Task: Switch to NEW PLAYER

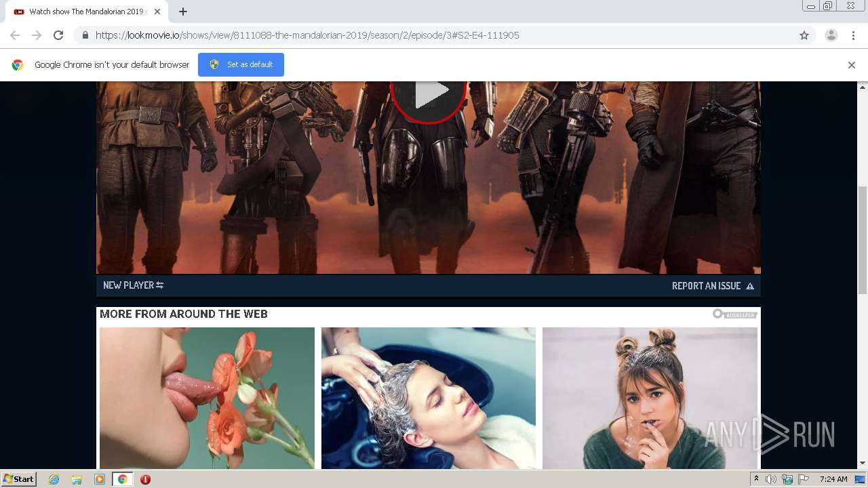Action: coord(133,285)
